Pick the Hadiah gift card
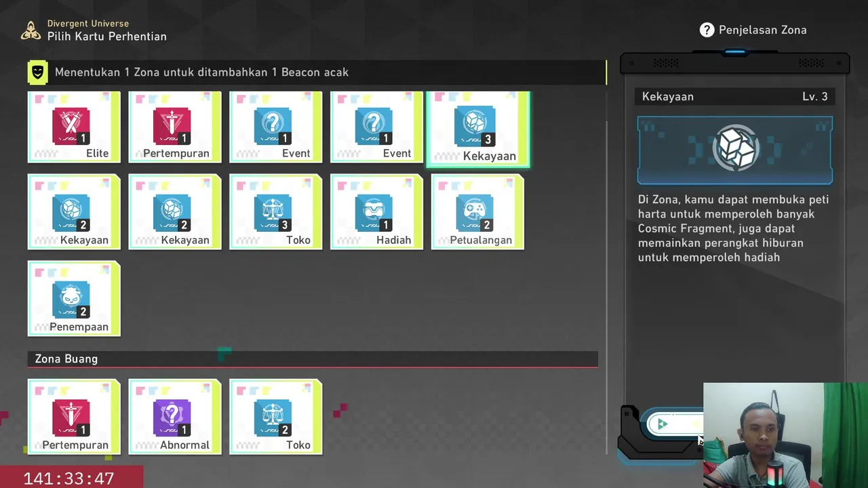868x488 pixels. [376, 212]
